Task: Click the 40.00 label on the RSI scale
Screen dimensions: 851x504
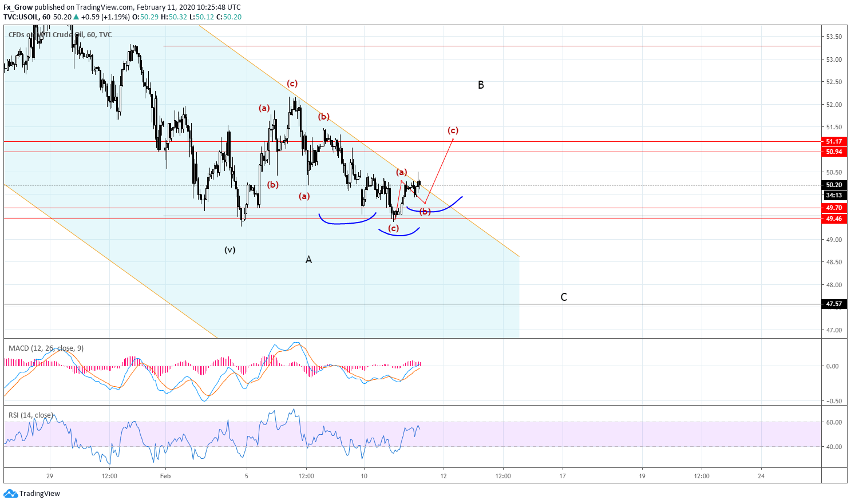Action: click(x=834, y=447)
